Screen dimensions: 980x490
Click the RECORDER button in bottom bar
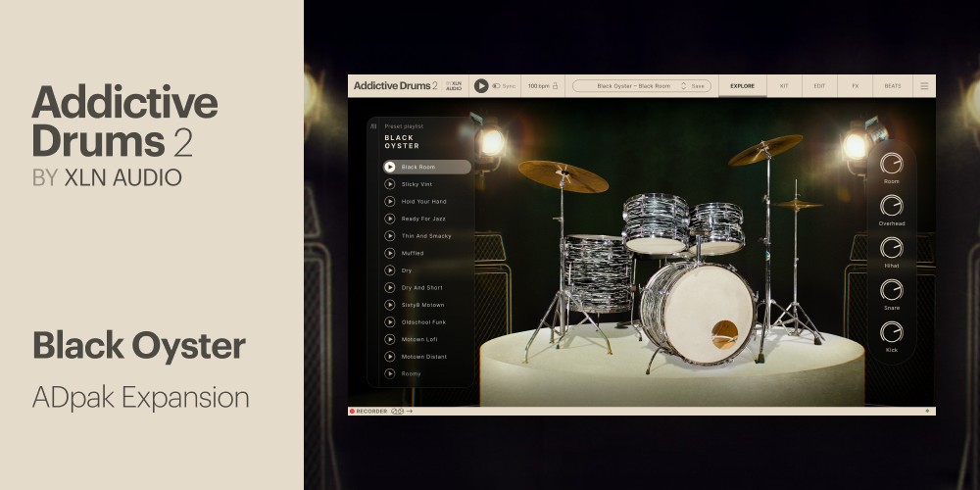368,411
